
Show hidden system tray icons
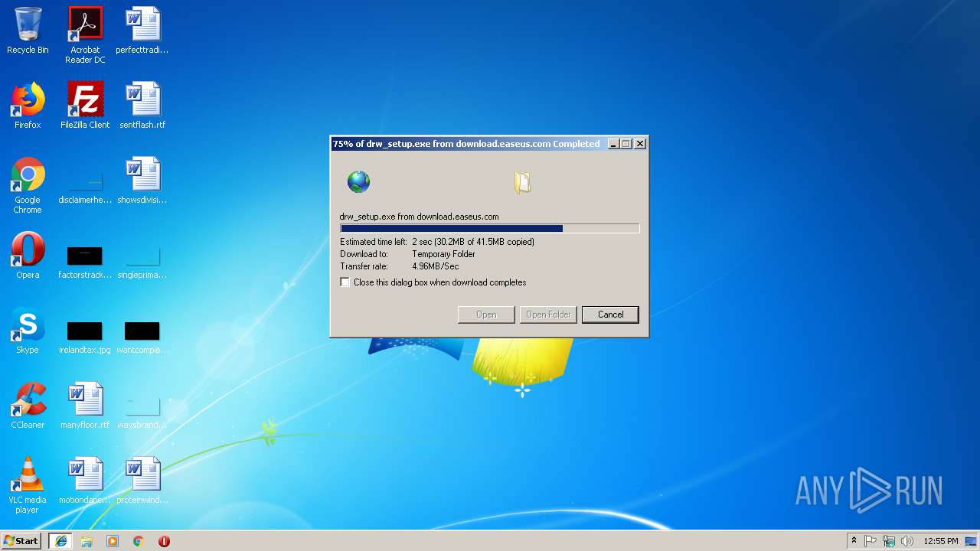pyautogui.click(x=854, y=541)
